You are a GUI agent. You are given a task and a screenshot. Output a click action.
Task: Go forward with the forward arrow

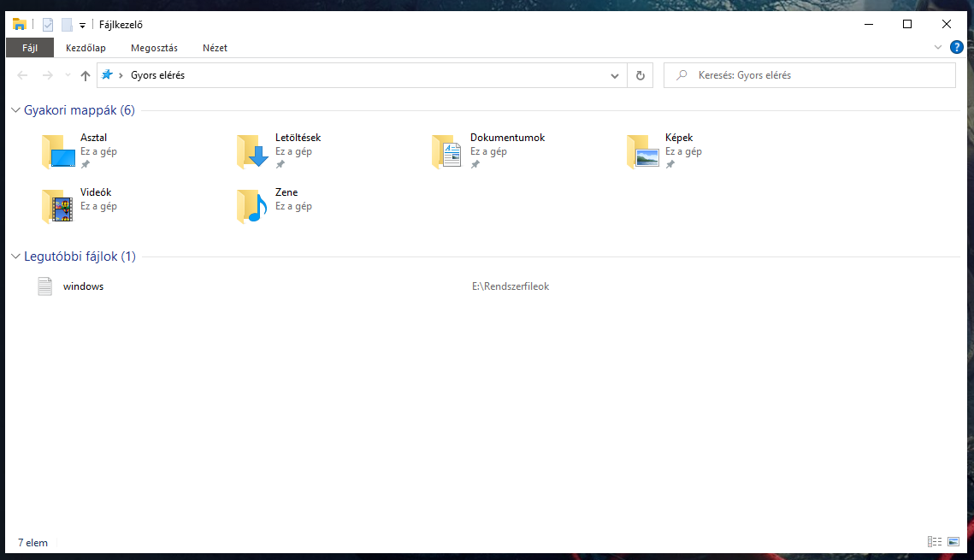click(47, 75)
